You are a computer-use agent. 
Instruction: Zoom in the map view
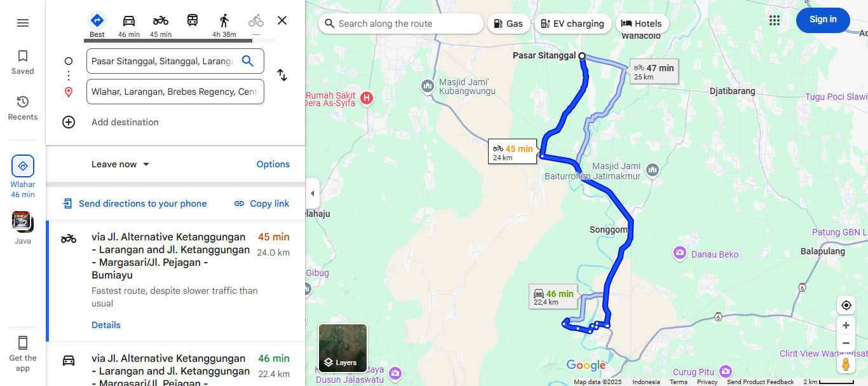pyautogui.click(x=846, y=326)
